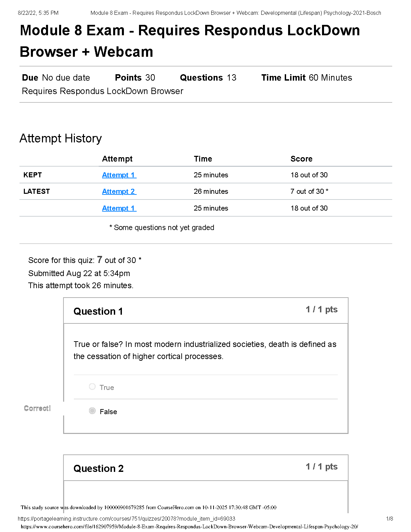Open Attempt 1 link in last history row
Screen dimensions: 411x532
(119, 208)
